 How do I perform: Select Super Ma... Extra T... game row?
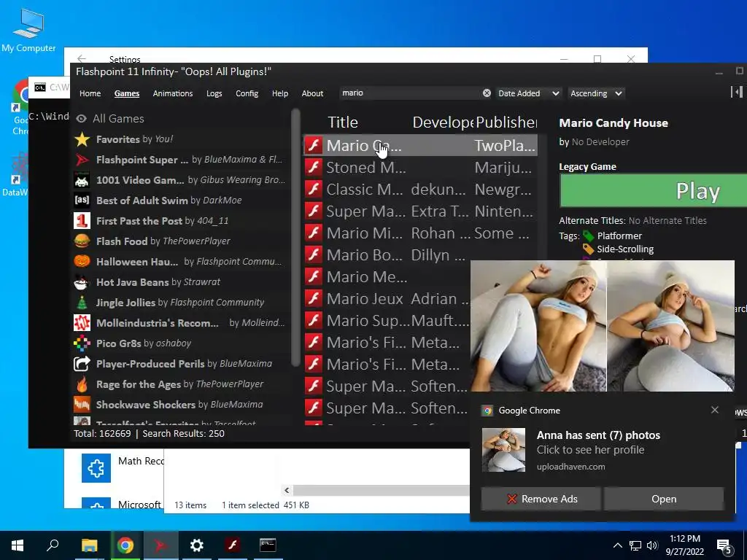pyautogui.click(x=420, y=211)
